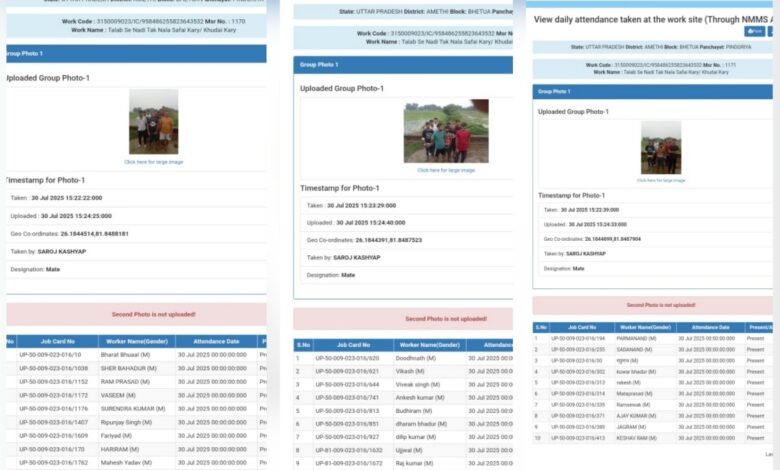
Task: Select taken timestamp 30 Jul 2025 15:22:22:000
Action: coord(67,198)
